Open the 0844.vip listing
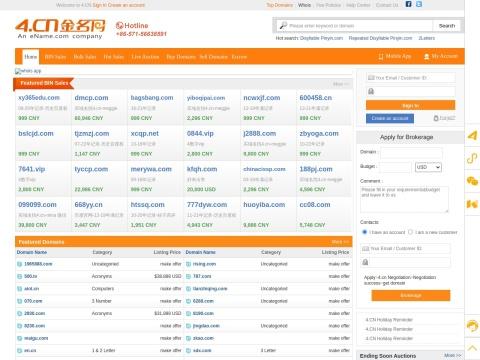This screenshot has width=480, height=360. [200, 133]
